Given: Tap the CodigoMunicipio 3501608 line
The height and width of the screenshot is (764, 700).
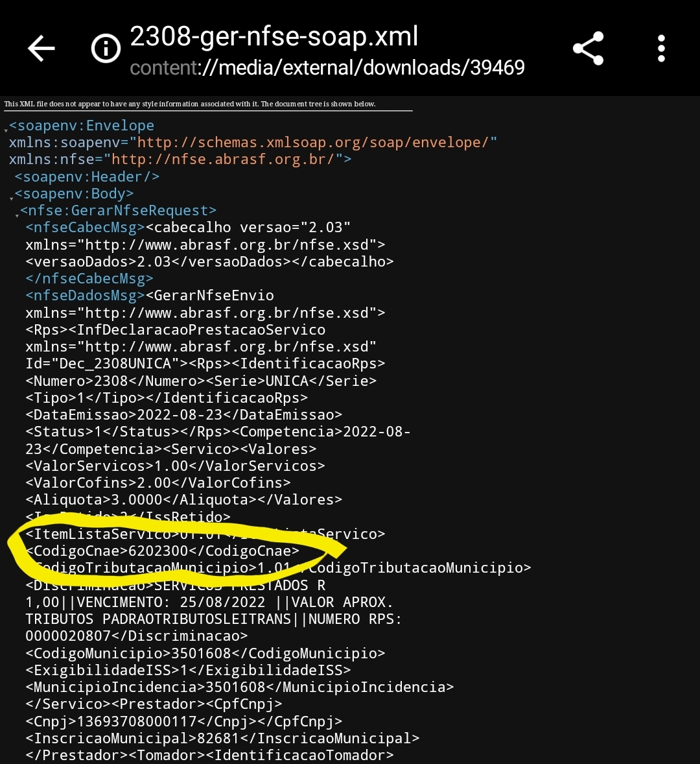Looking at the screenshot, I should click(205, 653).
